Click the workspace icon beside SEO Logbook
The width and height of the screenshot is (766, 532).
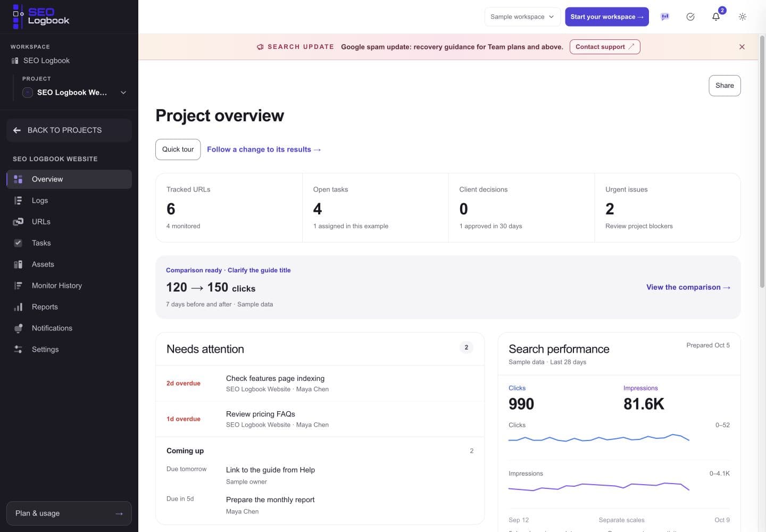15,61
